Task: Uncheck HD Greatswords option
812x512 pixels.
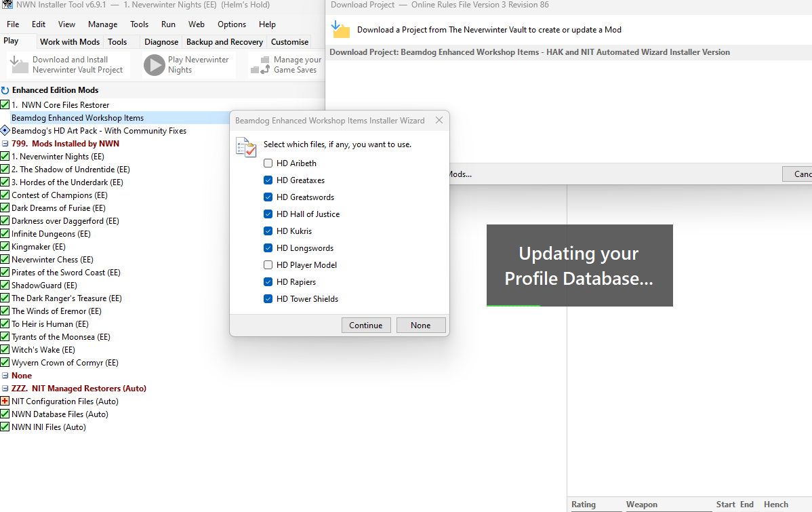Action: pyautogui.click(x=268, y=197)
